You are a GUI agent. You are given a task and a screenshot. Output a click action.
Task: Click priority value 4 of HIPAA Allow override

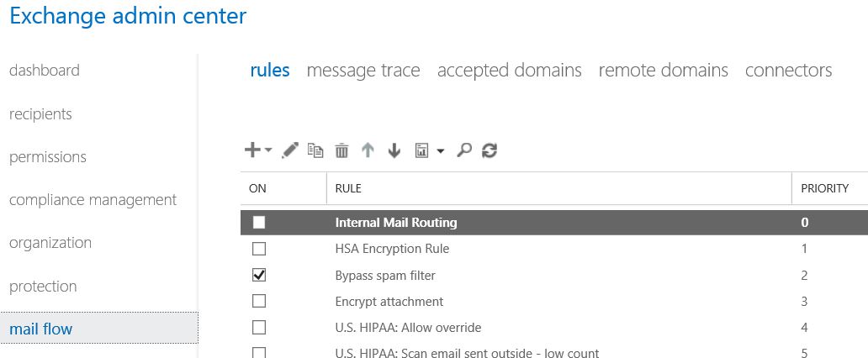click(x=804, y=328)
